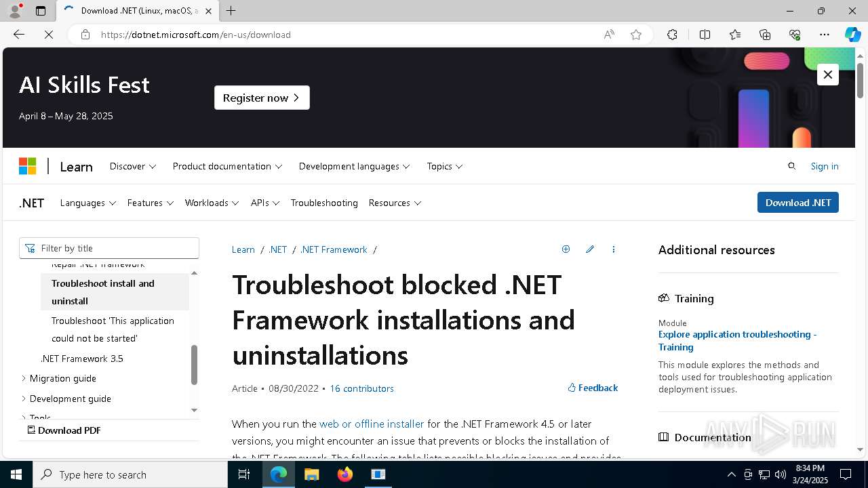
Task: Open the Copilot sidebar
Action: (852, 35)
